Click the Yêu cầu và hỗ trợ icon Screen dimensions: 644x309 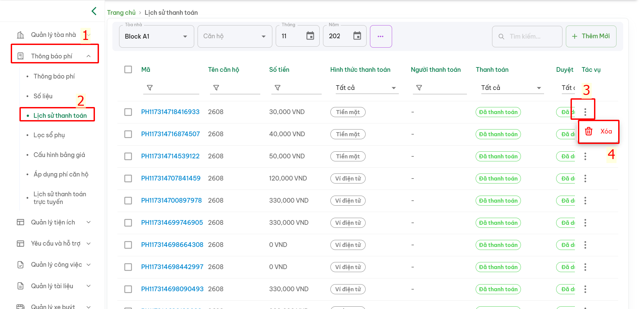[x=20, y=244]
